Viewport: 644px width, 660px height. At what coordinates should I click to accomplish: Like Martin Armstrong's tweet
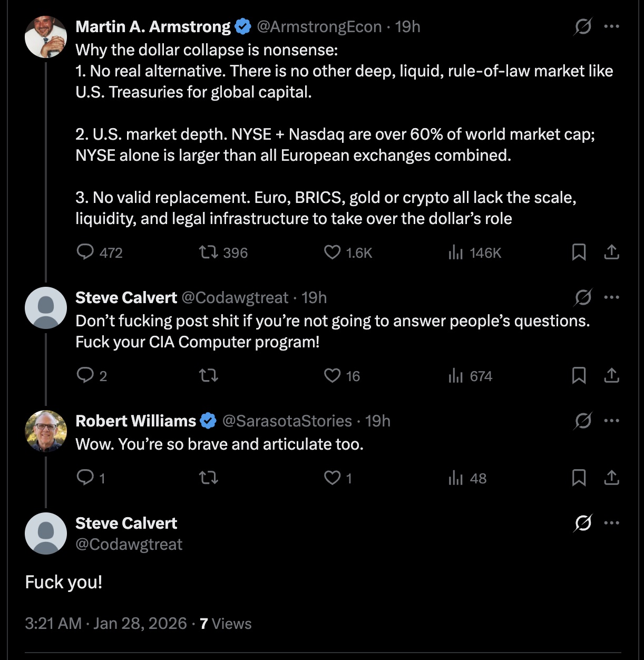332,253
